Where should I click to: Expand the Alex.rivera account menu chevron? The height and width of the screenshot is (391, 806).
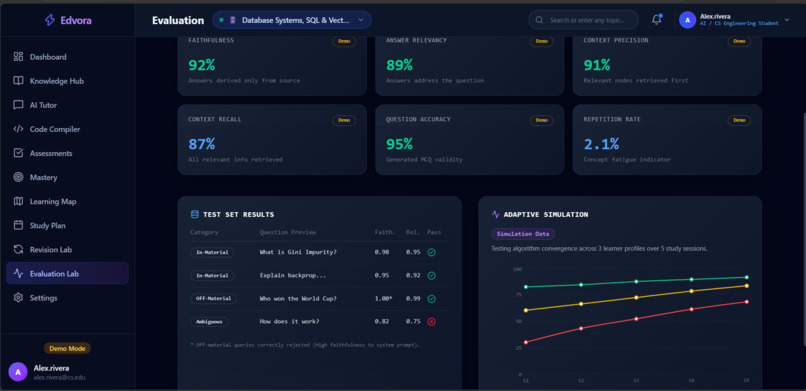click(786, 20)
